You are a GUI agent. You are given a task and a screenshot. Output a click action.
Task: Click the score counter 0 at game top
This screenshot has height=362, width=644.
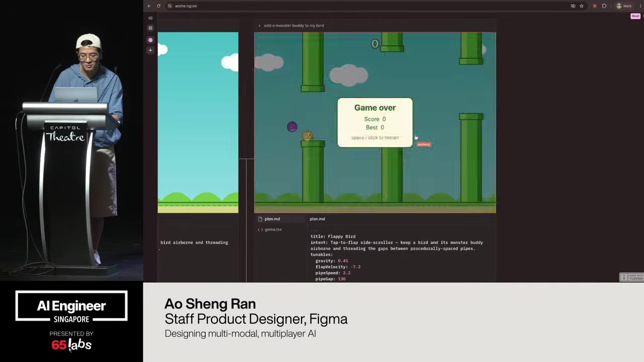[x=375, y=44]
